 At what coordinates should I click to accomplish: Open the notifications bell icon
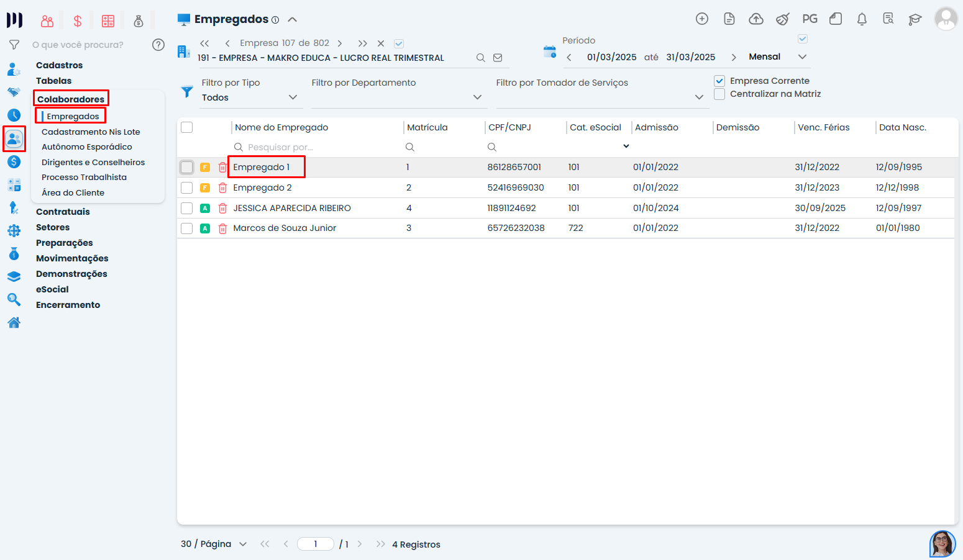point(862,19)
